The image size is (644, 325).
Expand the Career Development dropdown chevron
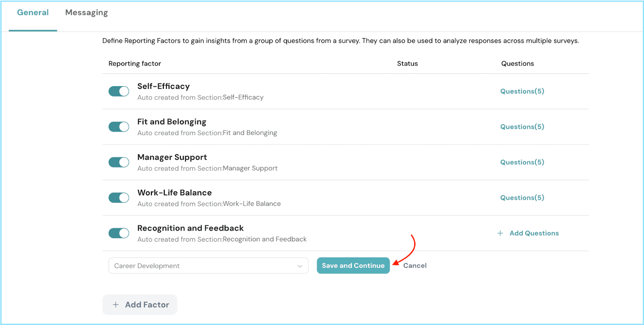click(x=299, y=266)
